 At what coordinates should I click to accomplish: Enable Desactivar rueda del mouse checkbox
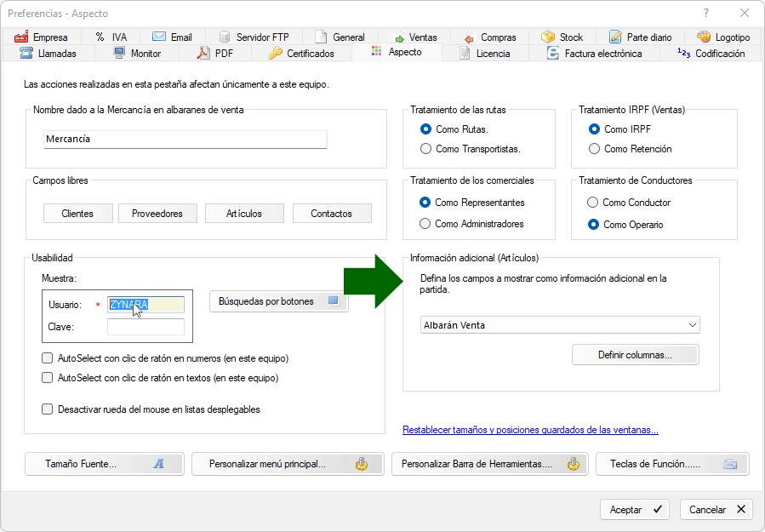47,410
